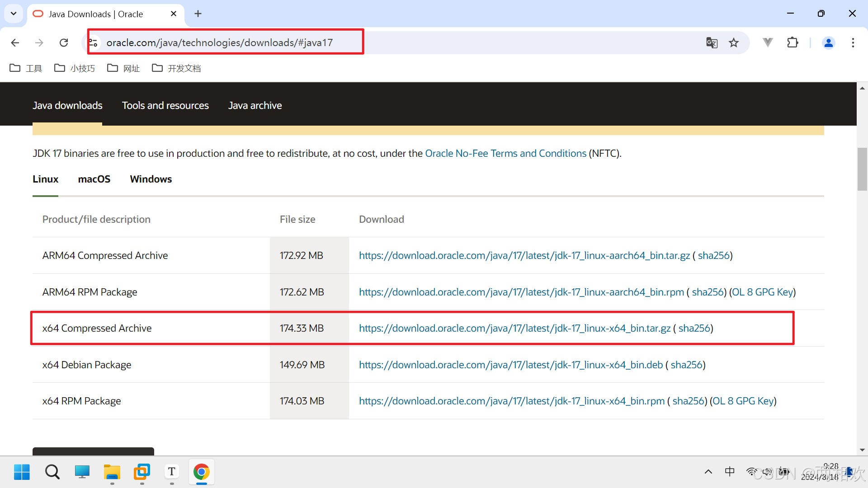Image resolution: width=868 pixels, height=488 pixels.
Task: Switch to the macOS tab
Action: coord(94,179)
